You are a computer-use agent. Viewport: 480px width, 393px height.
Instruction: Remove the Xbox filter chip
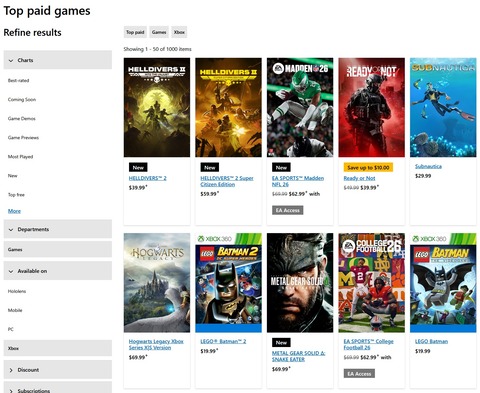[x=179, y=32]
